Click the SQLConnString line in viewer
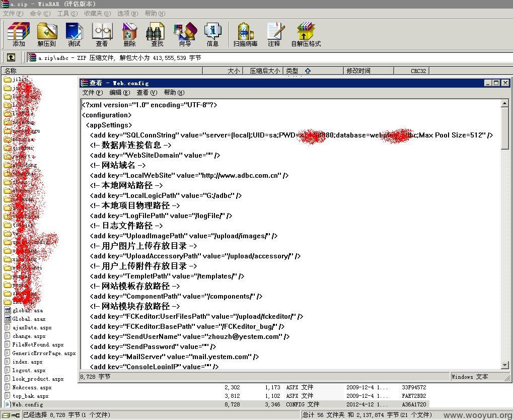 click(x=291, y=135)
